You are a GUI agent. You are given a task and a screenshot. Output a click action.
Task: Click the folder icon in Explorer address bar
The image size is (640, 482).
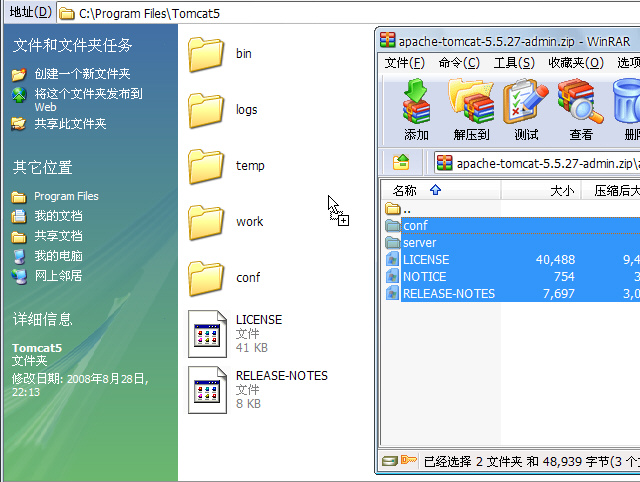(x=67, y=13)
